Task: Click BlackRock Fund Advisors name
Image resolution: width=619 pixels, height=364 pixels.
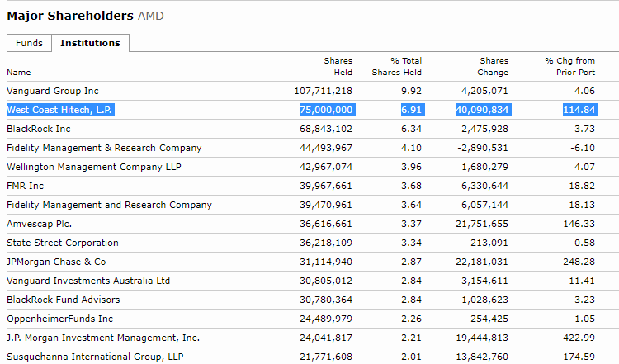Action: pos(63,300)
